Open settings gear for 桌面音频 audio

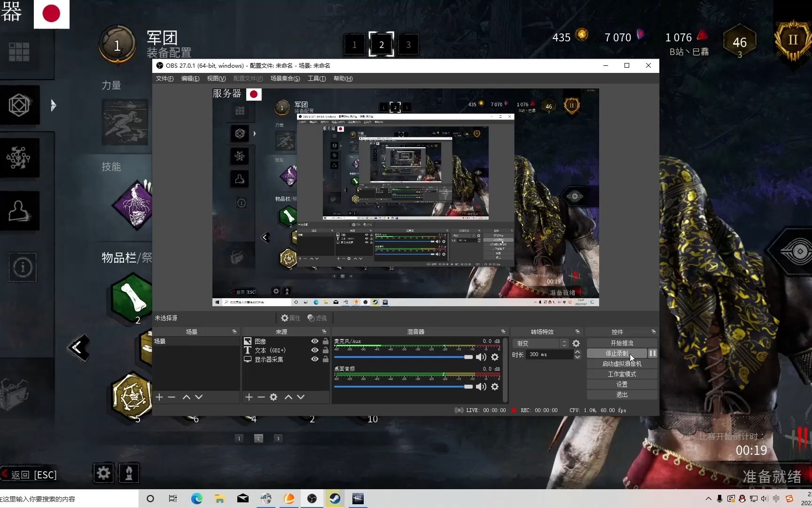point(495,387)
